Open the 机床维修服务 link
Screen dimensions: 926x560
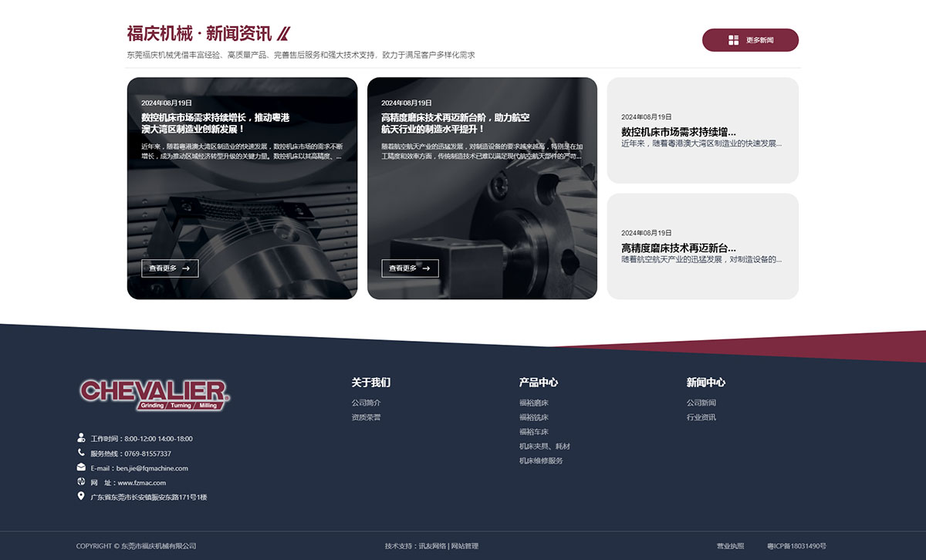coord(540,460)
